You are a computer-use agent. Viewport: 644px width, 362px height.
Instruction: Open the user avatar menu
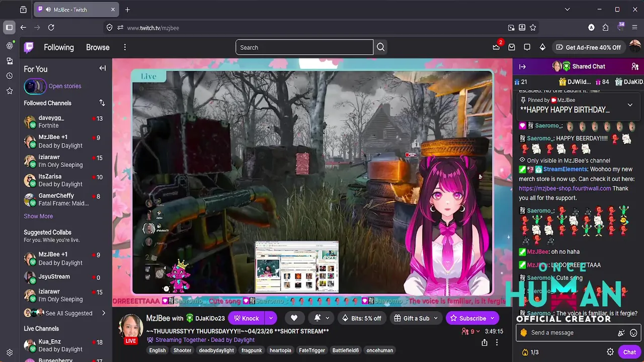635,47
